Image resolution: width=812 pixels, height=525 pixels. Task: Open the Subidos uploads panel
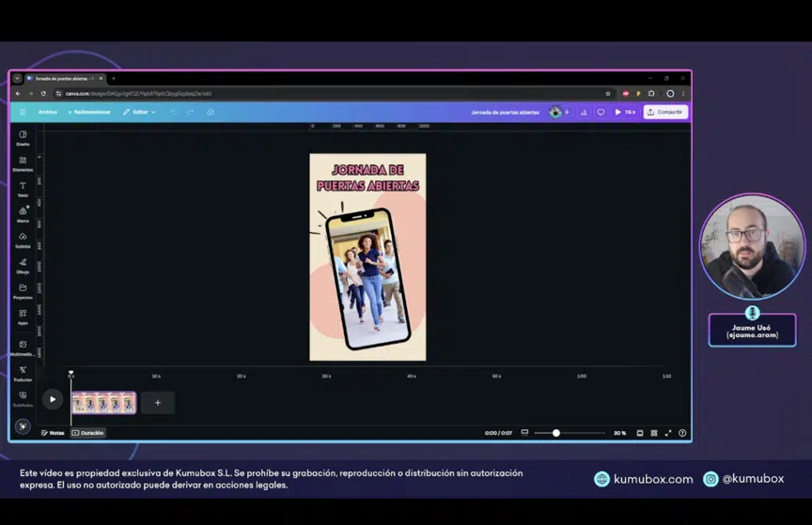23,239
